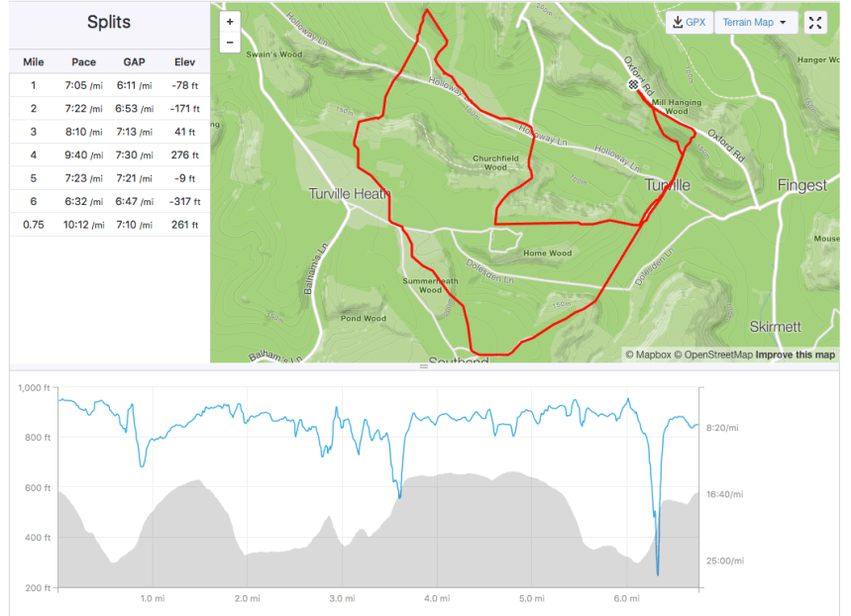Click the Pace column header in Splits
The height and width of the screenshot is (616, 851).
(x=83, y=62)
